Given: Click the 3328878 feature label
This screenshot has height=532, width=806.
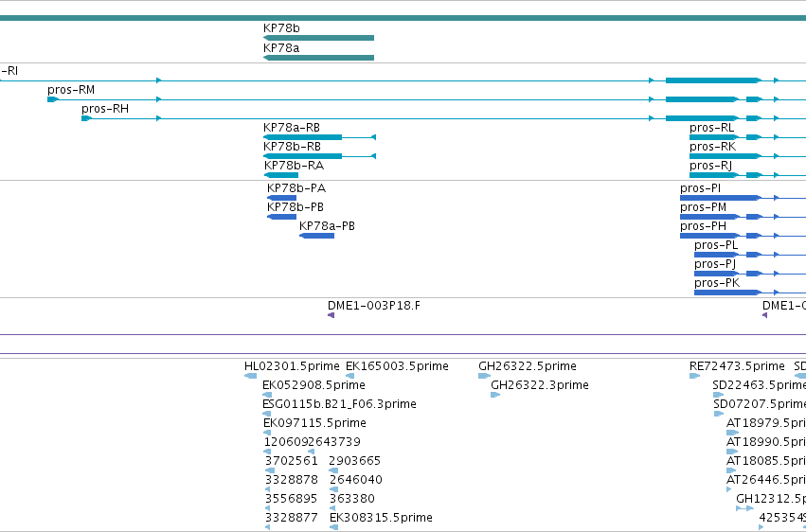Looking at the screenshot, I should 292,480.
